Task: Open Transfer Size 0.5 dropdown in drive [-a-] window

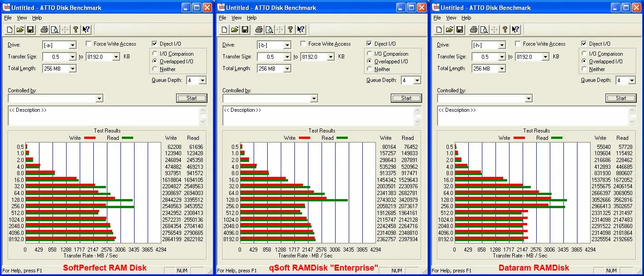Action: coord(72,57)
